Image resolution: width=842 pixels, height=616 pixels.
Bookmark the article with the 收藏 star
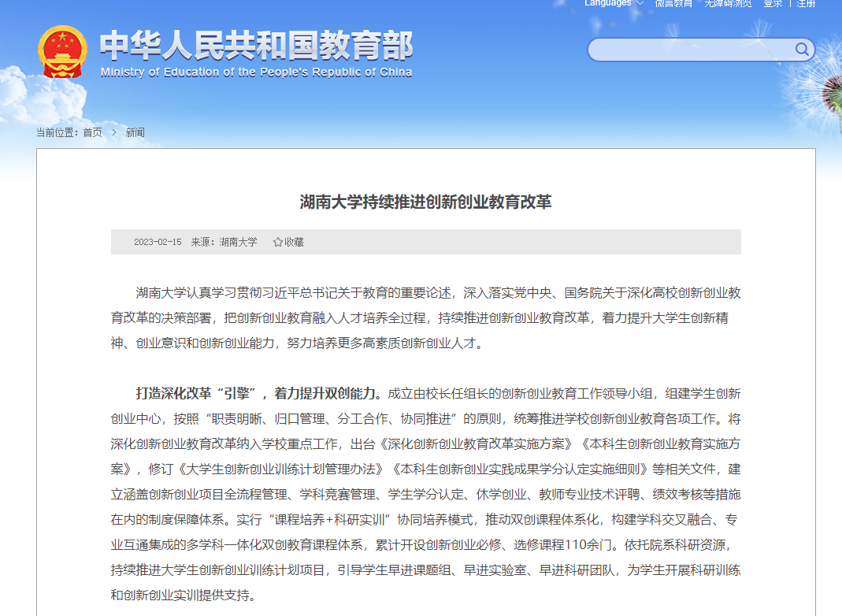(x=288, y=242)
